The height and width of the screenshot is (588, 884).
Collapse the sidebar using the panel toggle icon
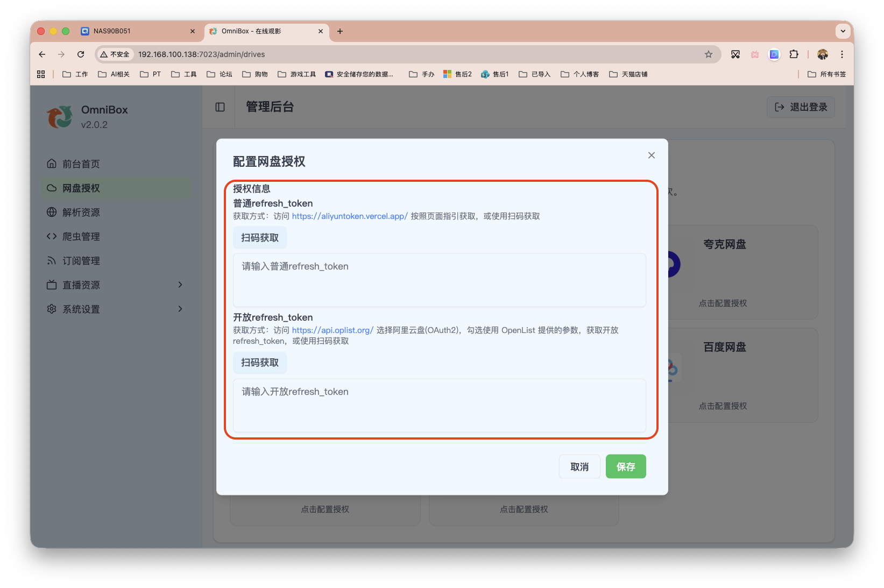tap(219, 107)
